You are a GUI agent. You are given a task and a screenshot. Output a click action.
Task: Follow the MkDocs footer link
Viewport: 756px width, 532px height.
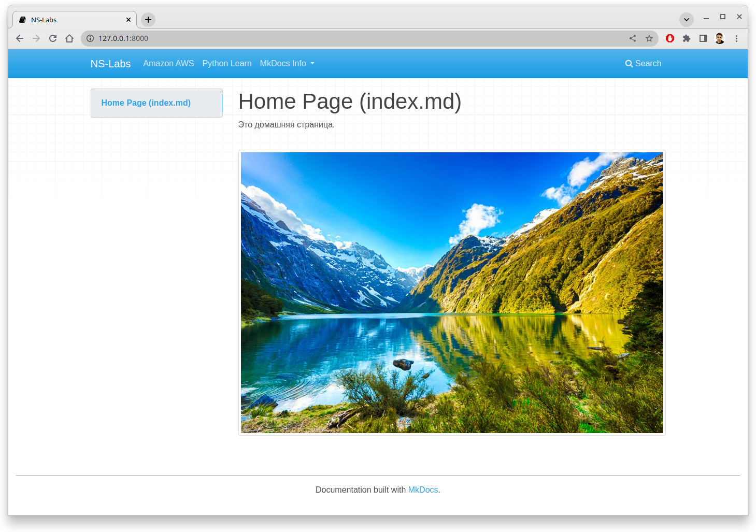click(x=423, y=490)
